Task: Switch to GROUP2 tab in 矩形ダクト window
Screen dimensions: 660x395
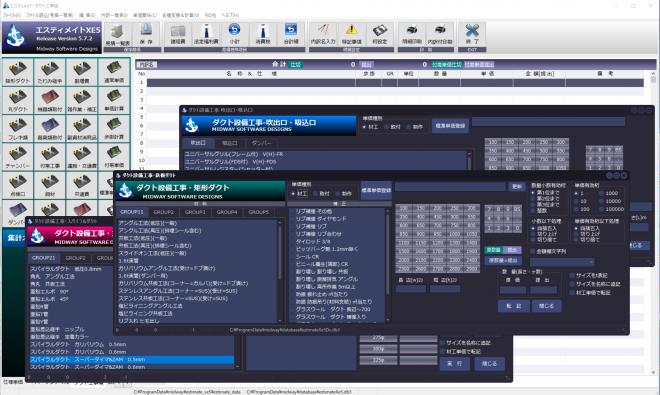Action: 164,212
